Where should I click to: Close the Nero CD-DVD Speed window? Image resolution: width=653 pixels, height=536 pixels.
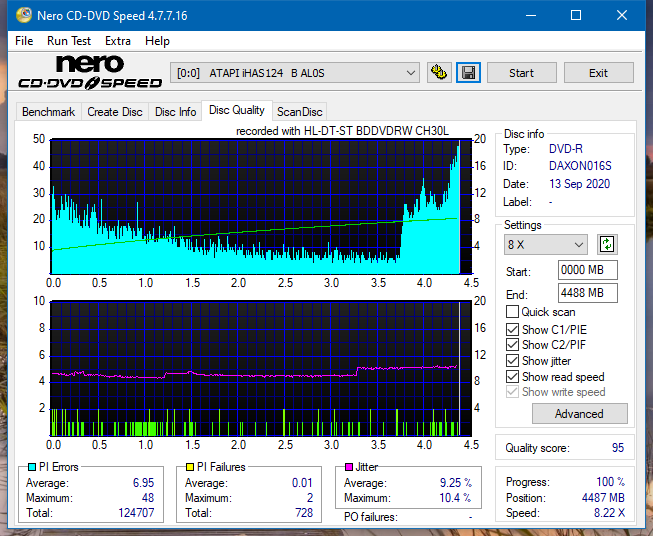click(x=622, y=15)
